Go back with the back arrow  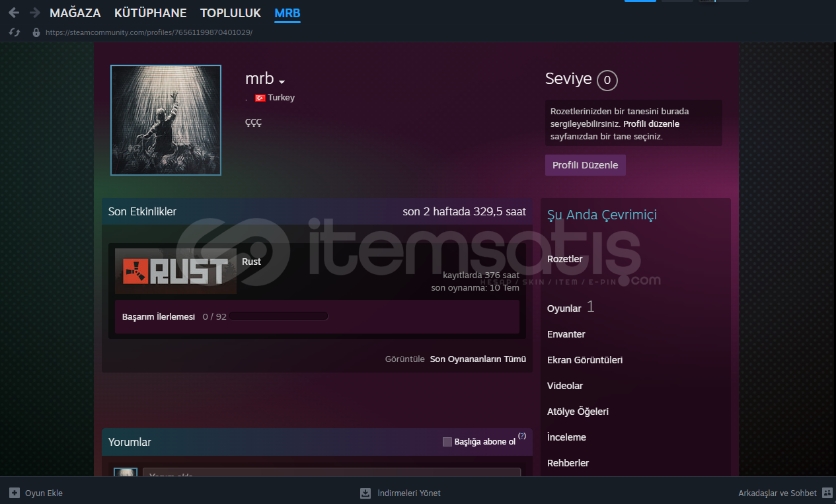(x=14, y=13)
